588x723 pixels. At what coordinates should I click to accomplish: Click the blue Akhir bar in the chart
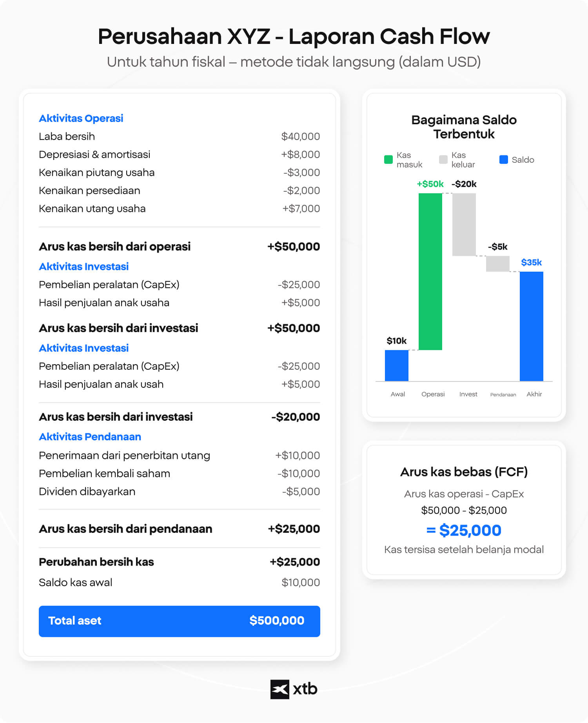(532, 326)
